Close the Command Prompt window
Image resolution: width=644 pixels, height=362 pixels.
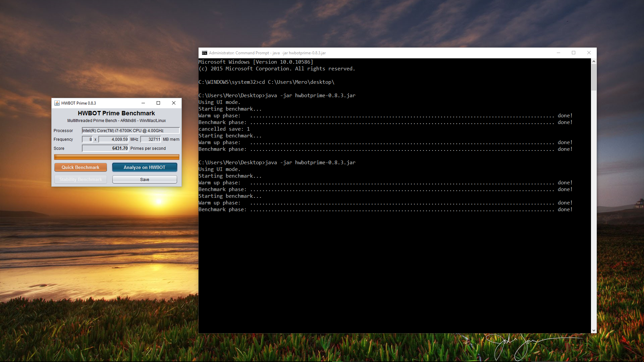(x=589, y=53)
